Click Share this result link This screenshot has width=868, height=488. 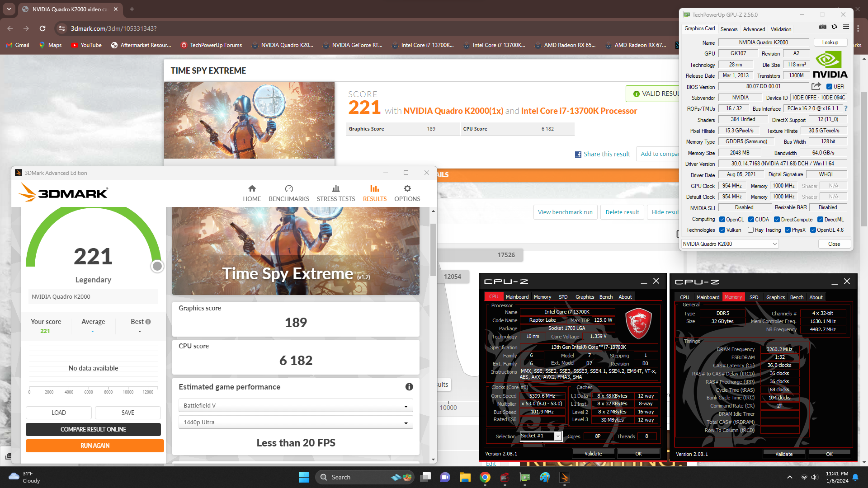(x=607, y=154)
